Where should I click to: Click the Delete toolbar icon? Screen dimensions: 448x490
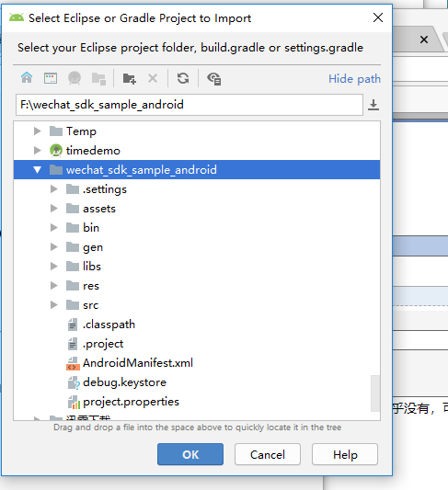[x=153, y=78]
